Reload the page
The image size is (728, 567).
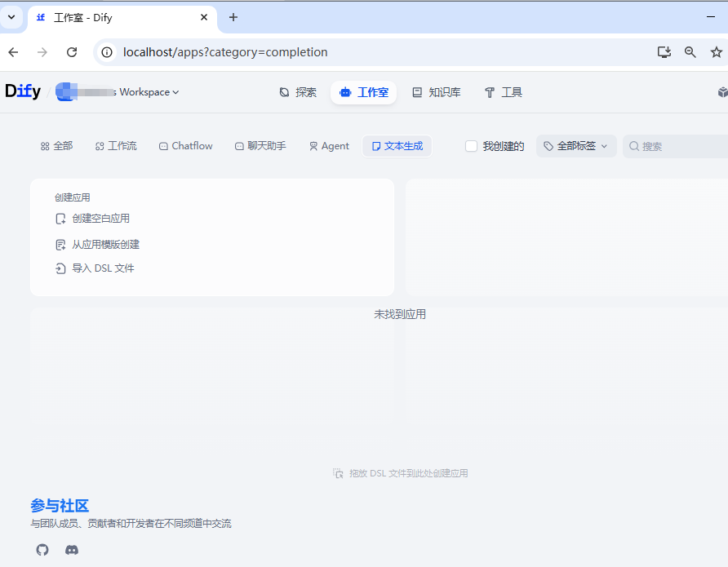pyautogui.click(x=72, y=52)
